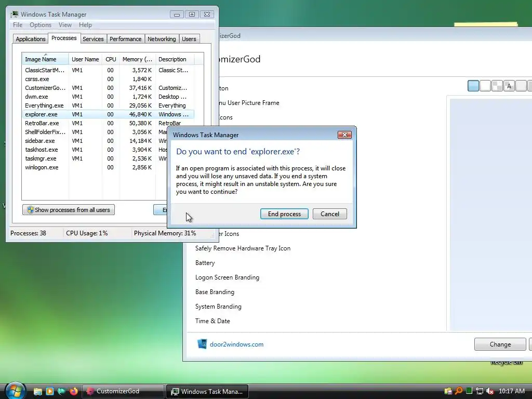Click the green Task Manager CPU tray icon

(469, 391)
